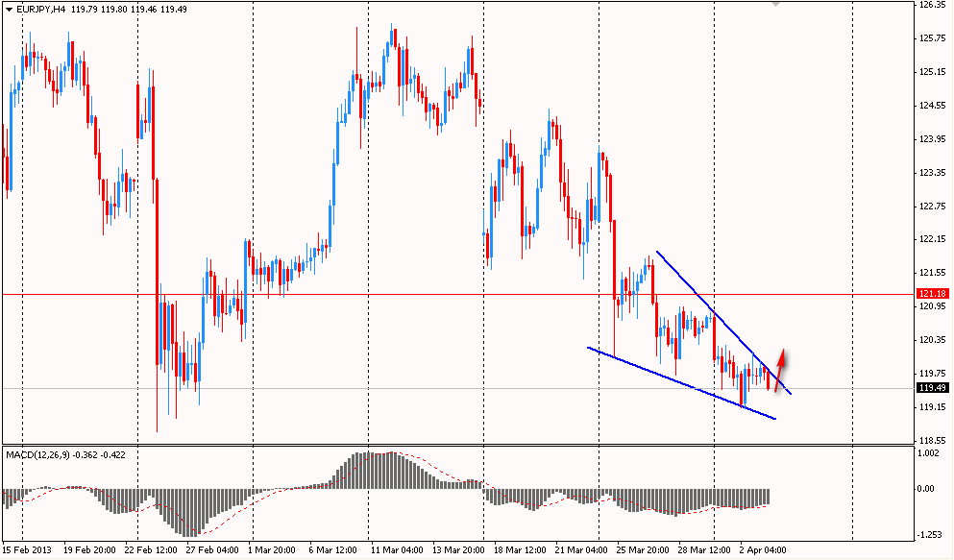Click the 19 Feb 20:00 time label
This screenshot has width=954, height=560.
(x=89, y=550)
